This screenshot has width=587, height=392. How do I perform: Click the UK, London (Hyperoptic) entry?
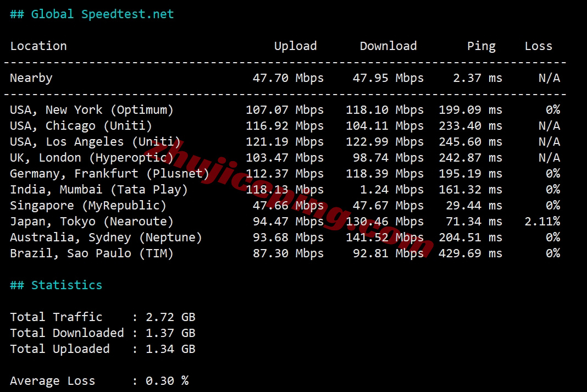[92, 158]
